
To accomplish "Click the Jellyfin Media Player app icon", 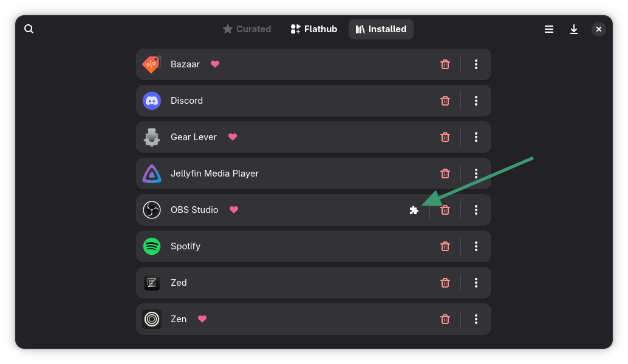I will [152, 174].
